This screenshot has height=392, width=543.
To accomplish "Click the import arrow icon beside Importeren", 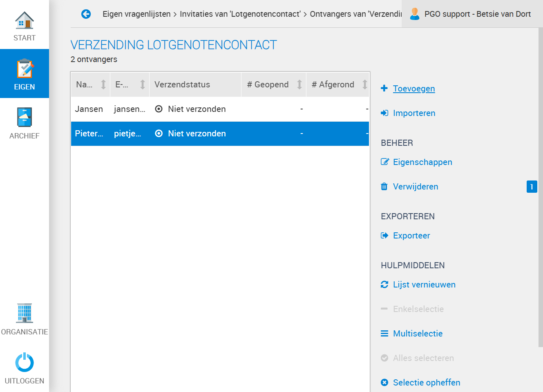I will [x=384, y=113].
